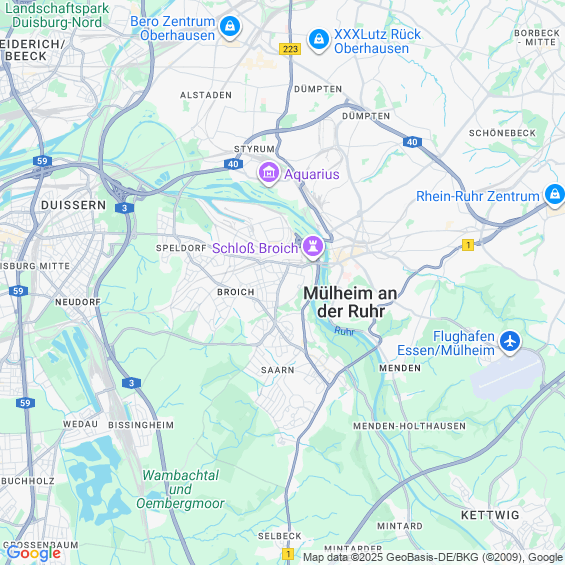Click the Duissern district label
This screenshot has width=565, height=565.
tap(74, 205)
